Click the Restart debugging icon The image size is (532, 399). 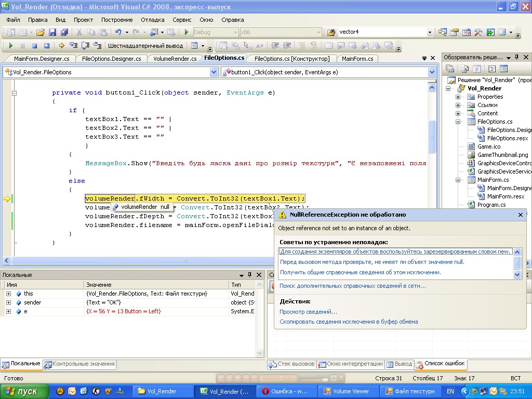[x=47, y=46]
